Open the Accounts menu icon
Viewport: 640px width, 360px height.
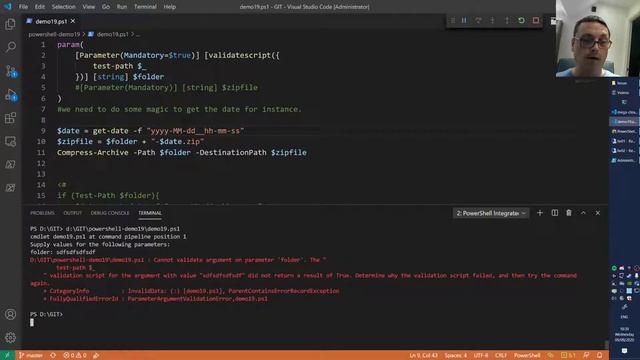(x=11, y=314)
